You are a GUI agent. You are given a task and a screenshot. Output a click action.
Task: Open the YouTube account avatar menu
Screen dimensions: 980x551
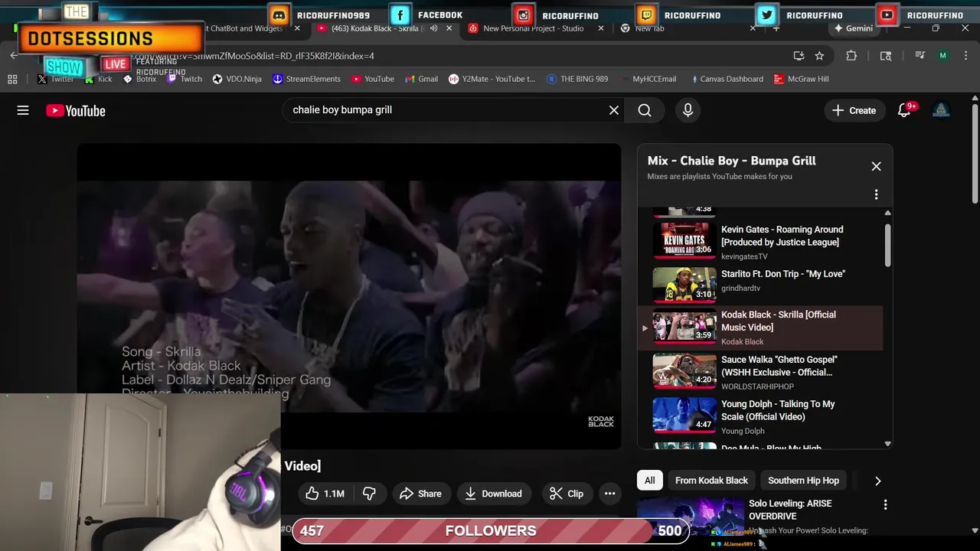(941, 110)
